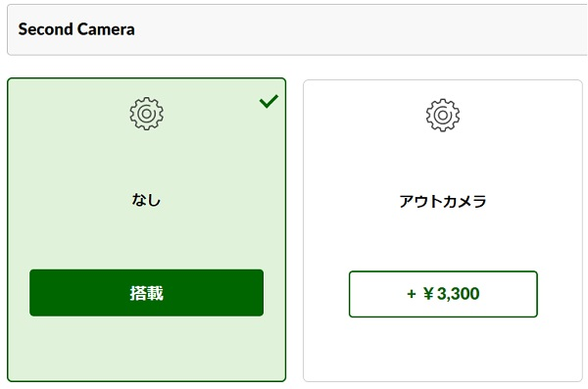
Task: Click the なし label text
Action: tap(146, 200)
